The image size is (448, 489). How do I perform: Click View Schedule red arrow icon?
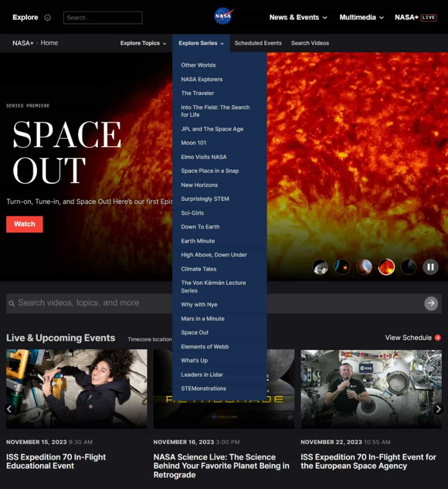click(437, 338)
